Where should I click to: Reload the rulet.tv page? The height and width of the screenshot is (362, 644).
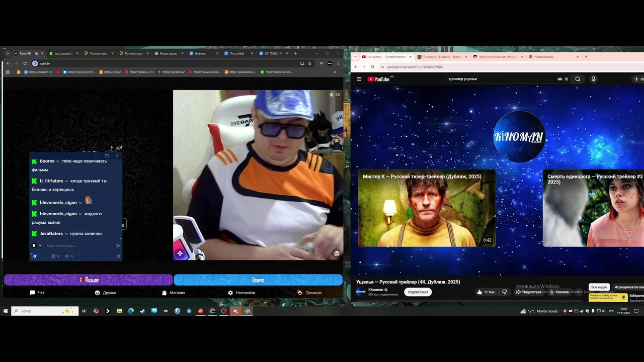pyautogui.click(x=25, y=63)
